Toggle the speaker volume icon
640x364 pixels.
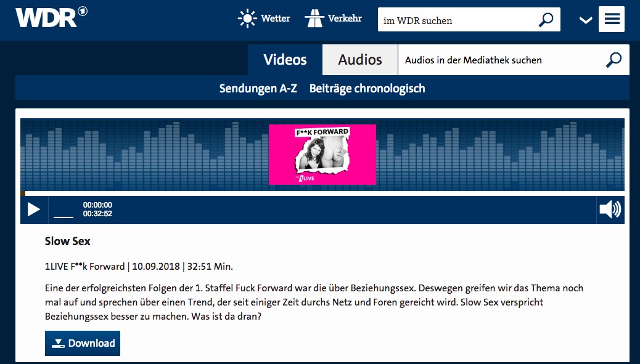(x=610, y=209)
